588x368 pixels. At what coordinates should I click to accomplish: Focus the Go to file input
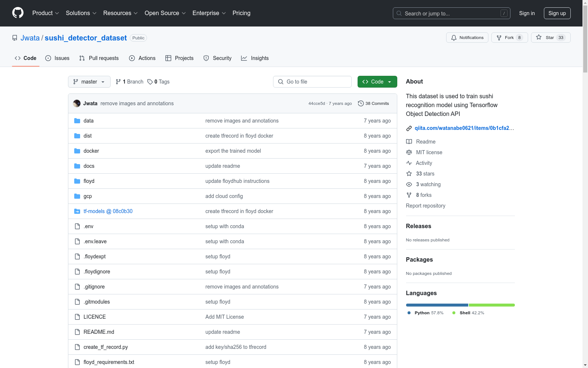click(312, 82)
